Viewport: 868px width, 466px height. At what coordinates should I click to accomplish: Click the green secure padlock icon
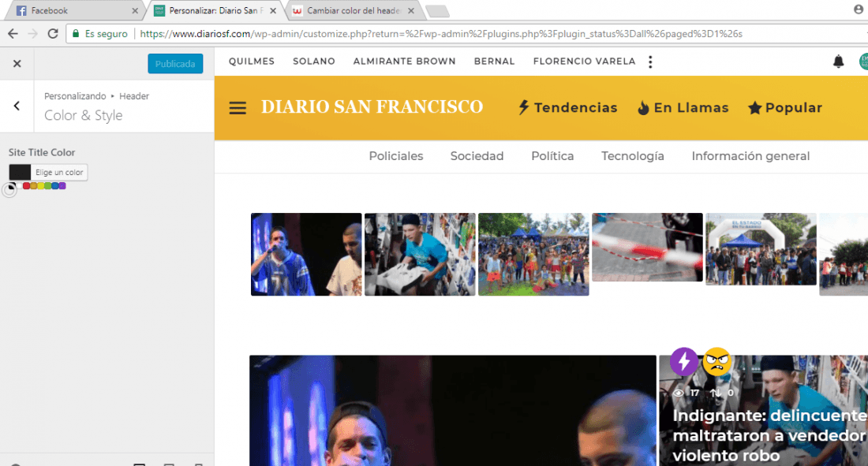point(76,34)
